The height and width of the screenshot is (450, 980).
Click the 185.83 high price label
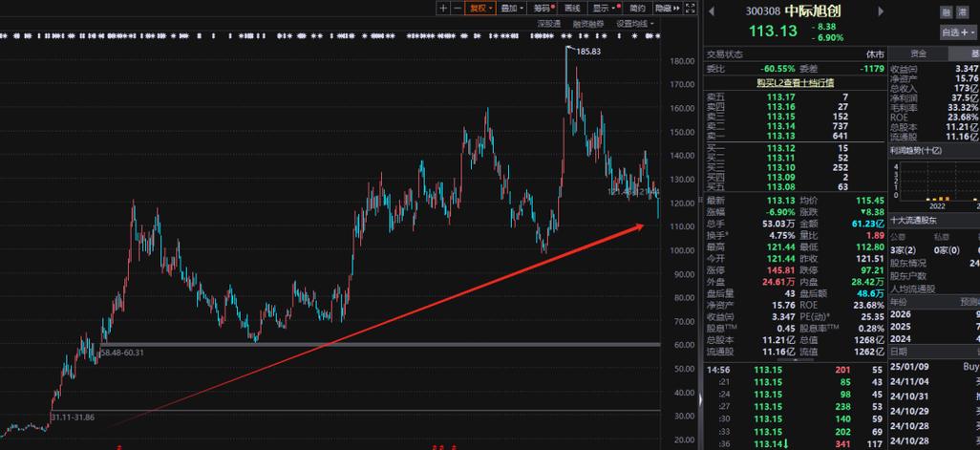[x=588, y=52]
